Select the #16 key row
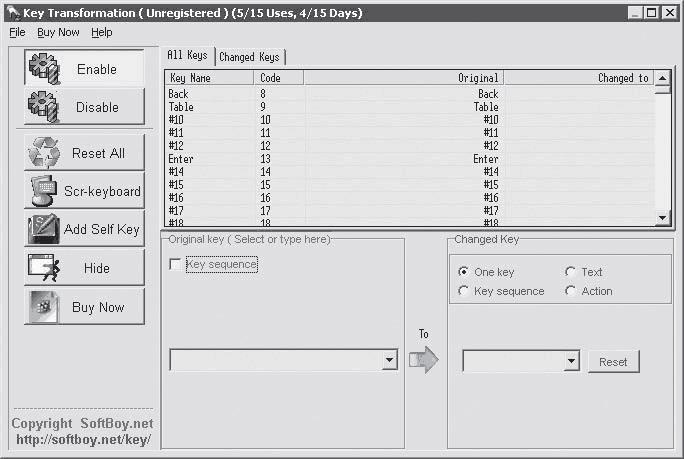Viewport: 684px width, 459px height. 410,198
